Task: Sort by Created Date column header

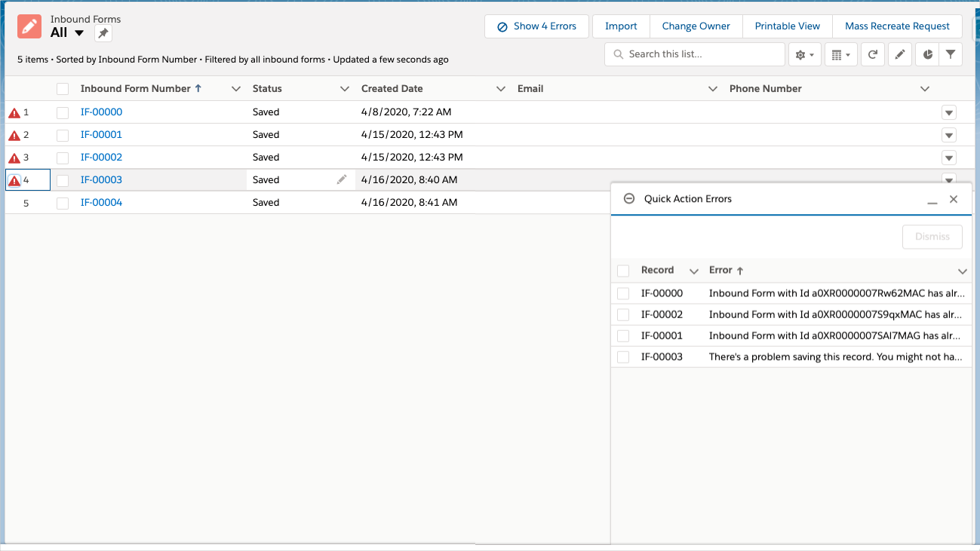Action: (392, 89)
